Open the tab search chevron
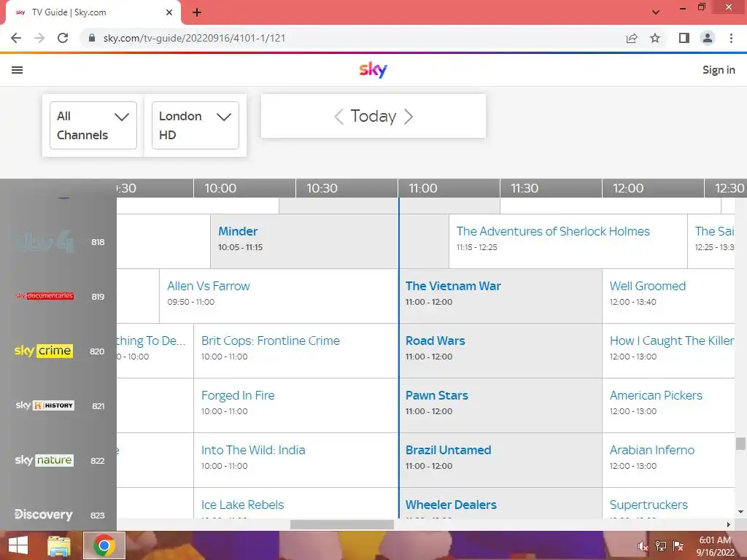This screenshot has width=747, height=560. pyautogui.click(x=656, y=12)
